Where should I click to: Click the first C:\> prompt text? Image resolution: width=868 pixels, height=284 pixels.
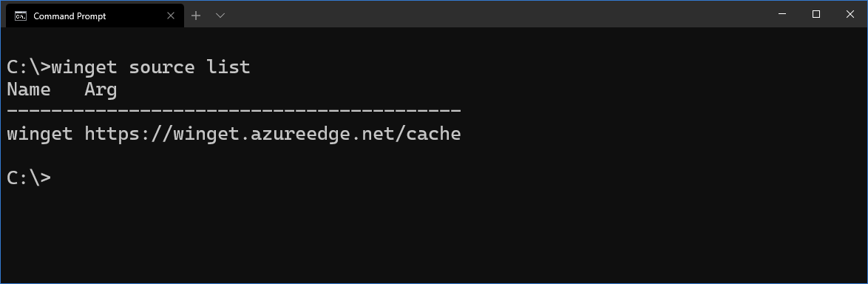click(29, 67)
